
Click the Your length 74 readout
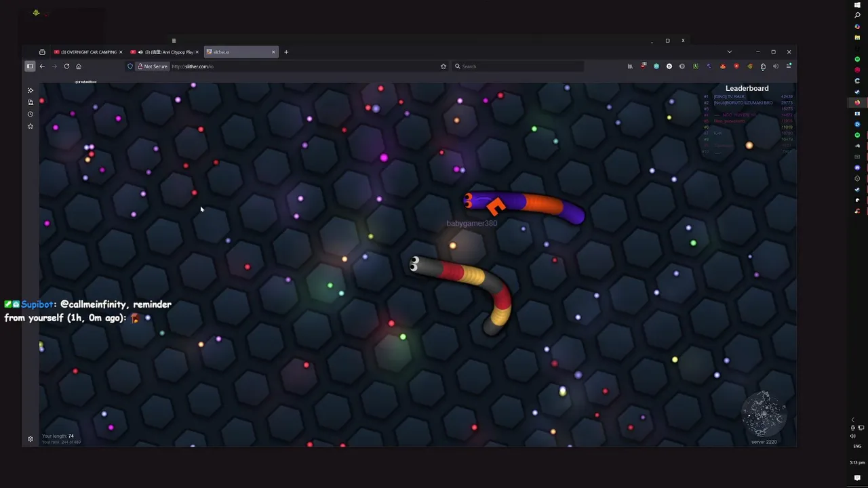point(58,436)
